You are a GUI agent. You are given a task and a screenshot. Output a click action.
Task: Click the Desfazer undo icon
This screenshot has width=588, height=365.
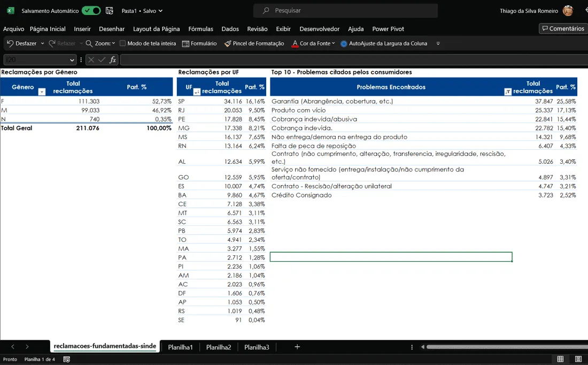[10, 43]
